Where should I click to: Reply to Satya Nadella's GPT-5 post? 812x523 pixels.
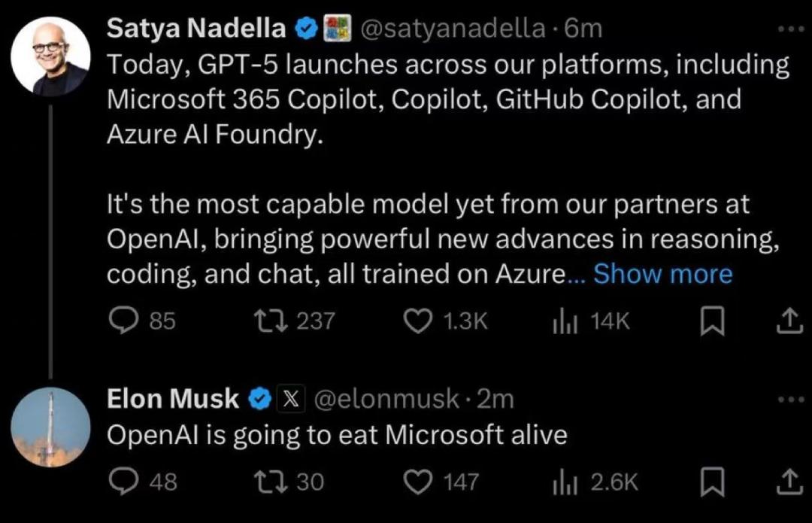[x=121, y=321]
